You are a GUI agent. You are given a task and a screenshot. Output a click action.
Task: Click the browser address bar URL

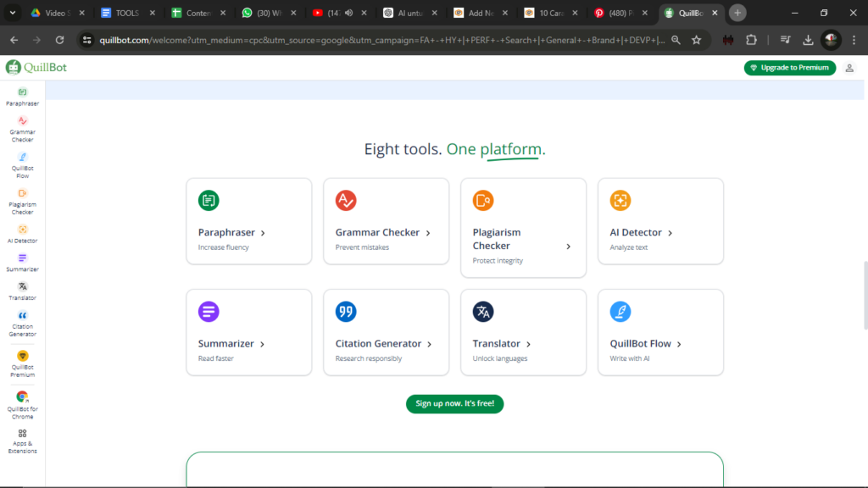(381, 40)
